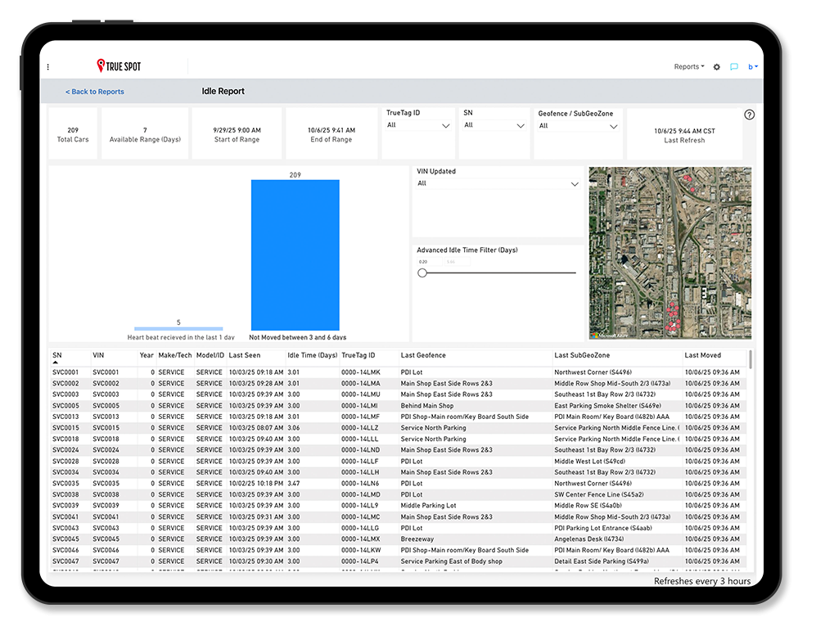Open the settings gear icon
This screenshot has height=644, width=816.
click(x=717, y=67)
